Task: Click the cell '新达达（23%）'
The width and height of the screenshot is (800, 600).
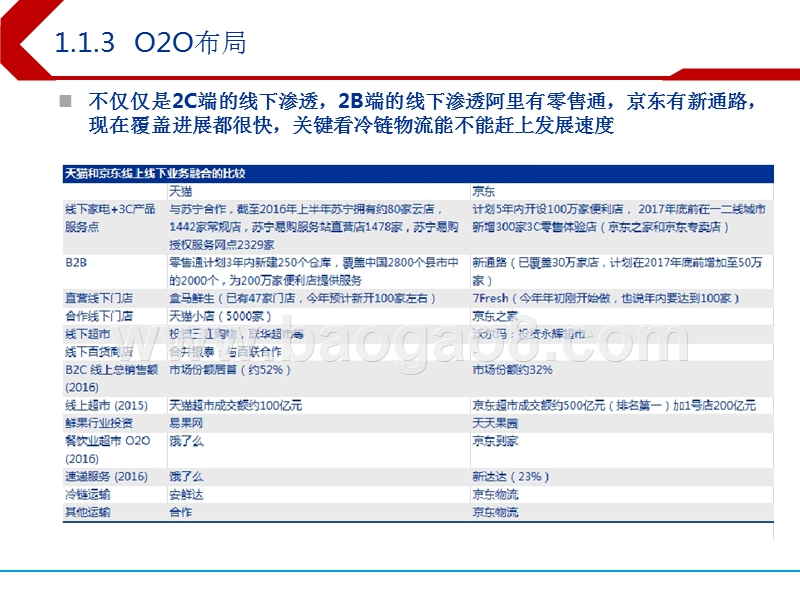Action: (x=511, y=477)
